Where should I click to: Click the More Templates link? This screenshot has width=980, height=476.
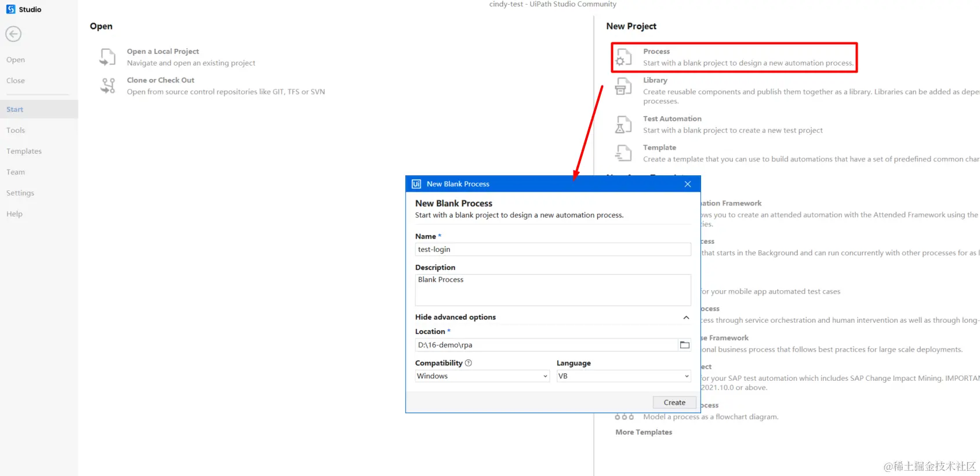[x=644, y=432]
